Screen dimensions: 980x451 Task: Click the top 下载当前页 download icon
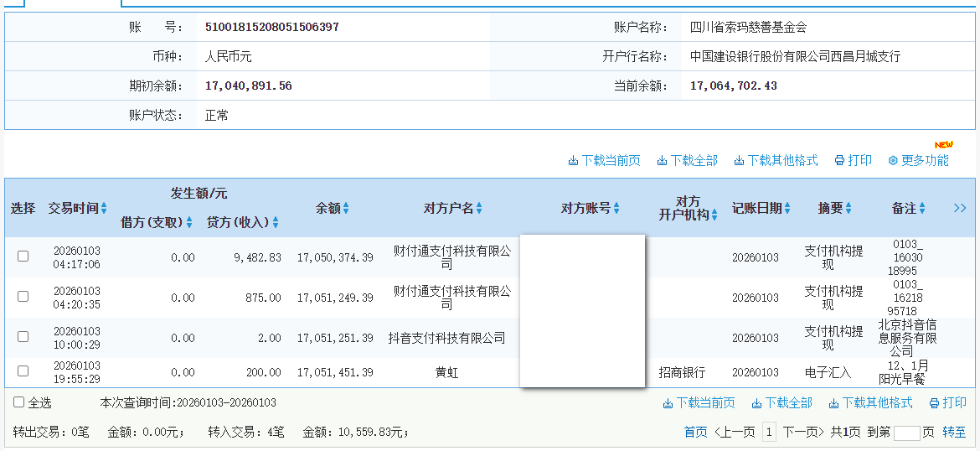click(x=574, y=161)
